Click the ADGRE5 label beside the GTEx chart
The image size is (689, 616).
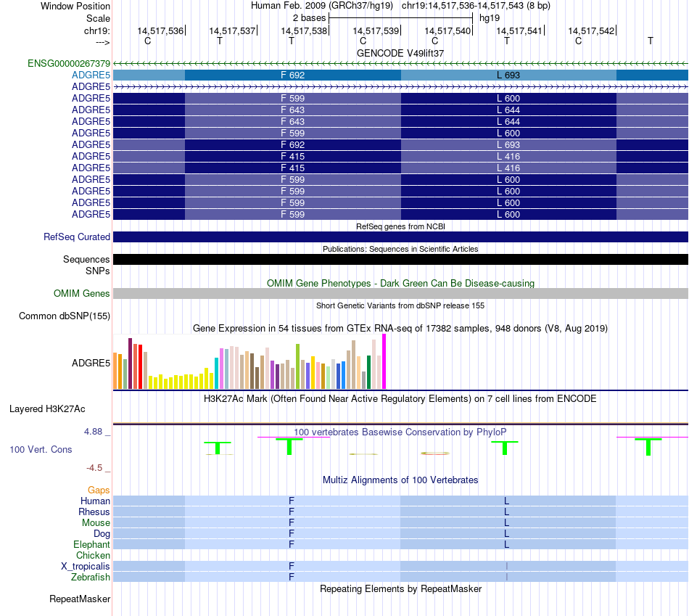(91, 363)
